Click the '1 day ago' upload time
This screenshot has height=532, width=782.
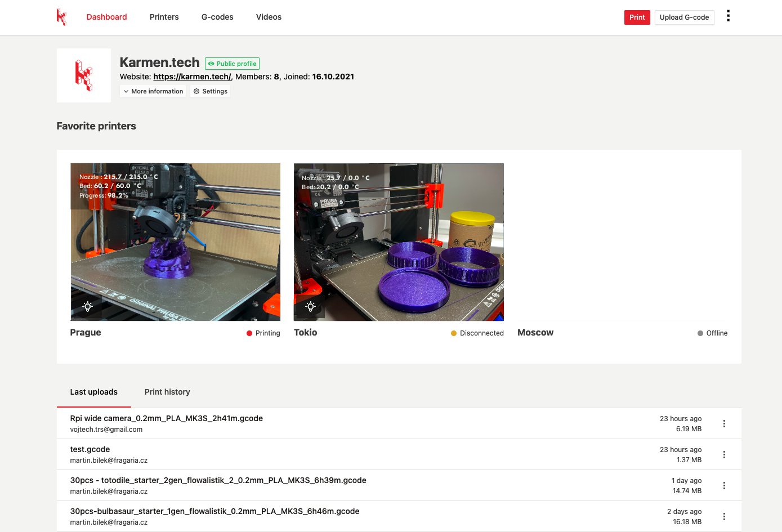(x=687, y=481)
